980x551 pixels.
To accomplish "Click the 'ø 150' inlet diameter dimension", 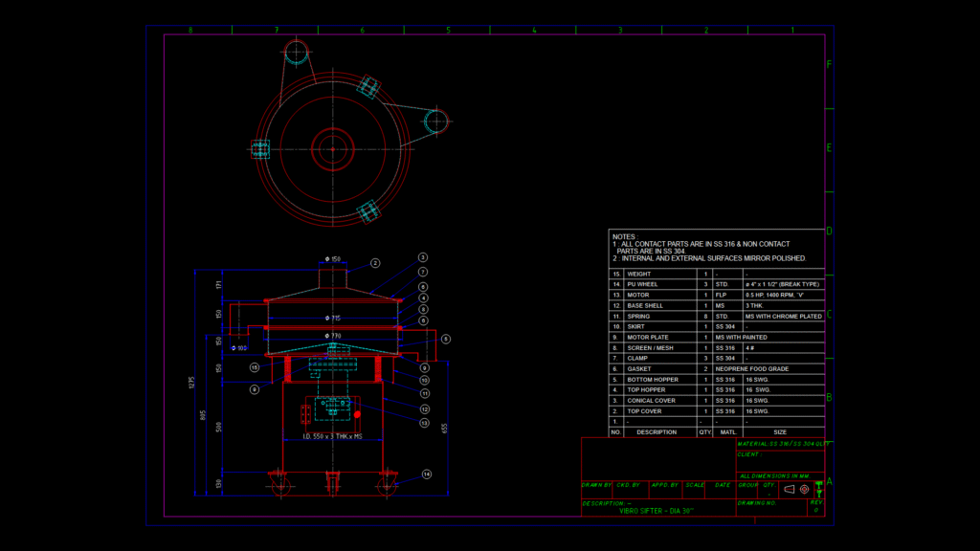I will tap(333, 258).
